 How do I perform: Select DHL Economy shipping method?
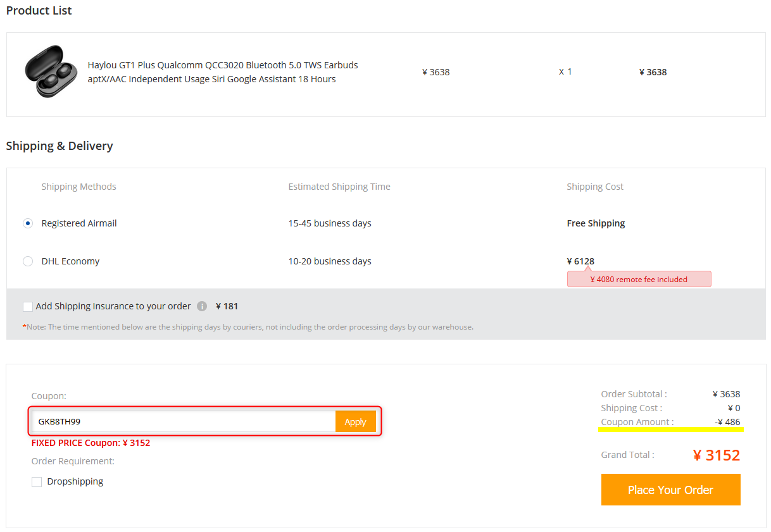click(x=28, y=261)
